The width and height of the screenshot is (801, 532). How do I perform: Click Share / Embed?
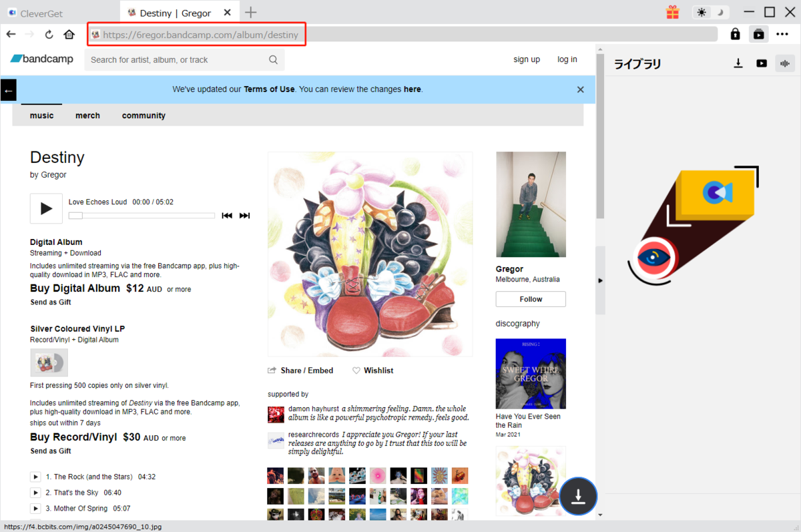click(300, 370)
